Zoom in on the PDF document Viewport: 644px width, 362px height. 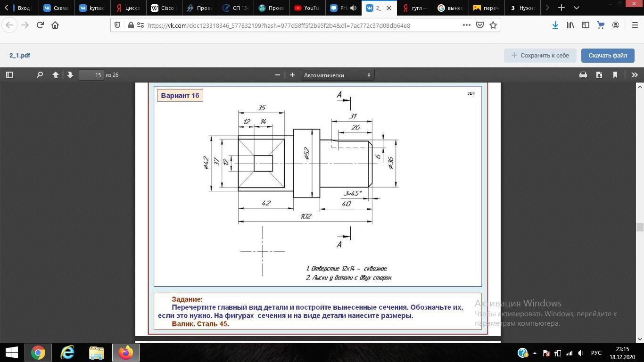tap(292, 75)
